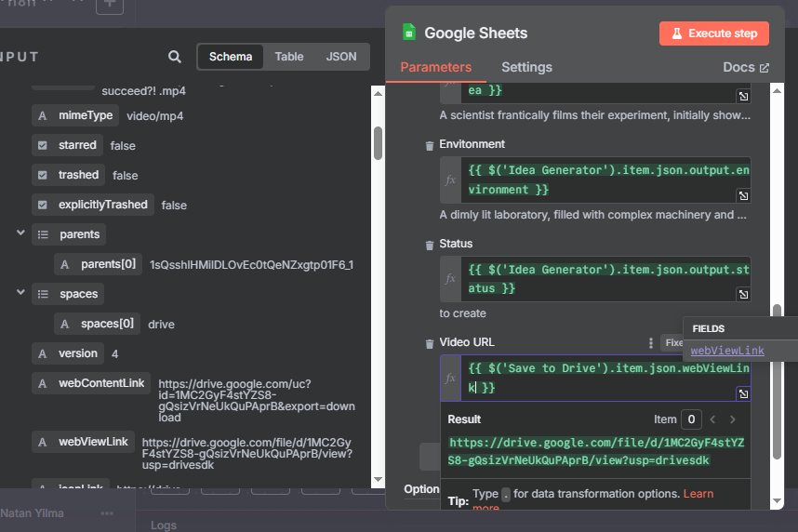The height and width of the screenshot is (532, 798).
Task: Collapse the spaces tree node
Action: point(20,292)
